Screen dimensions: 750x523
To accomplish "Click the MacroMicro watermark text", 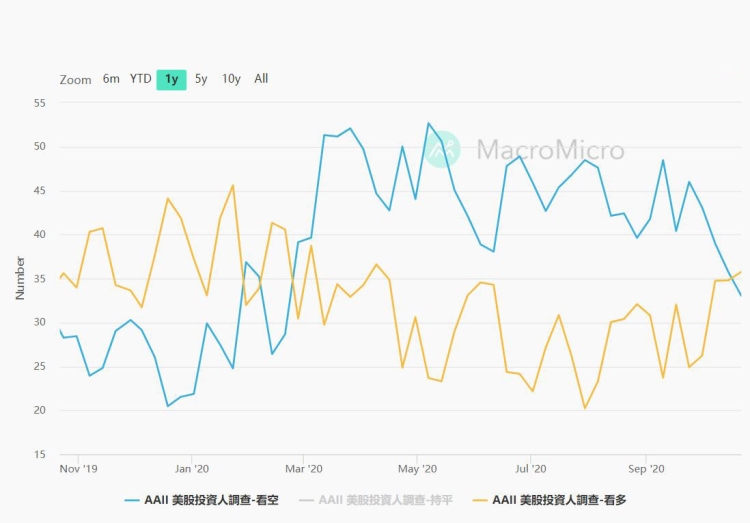I will tap(550, 151).
